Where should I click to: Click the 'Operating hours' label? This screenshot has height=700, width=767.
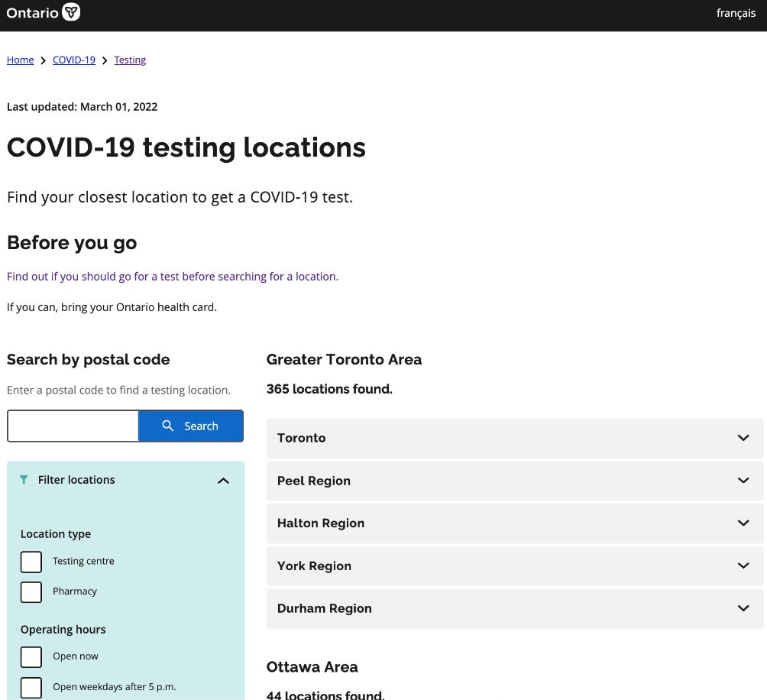click(x=63, y=629)
